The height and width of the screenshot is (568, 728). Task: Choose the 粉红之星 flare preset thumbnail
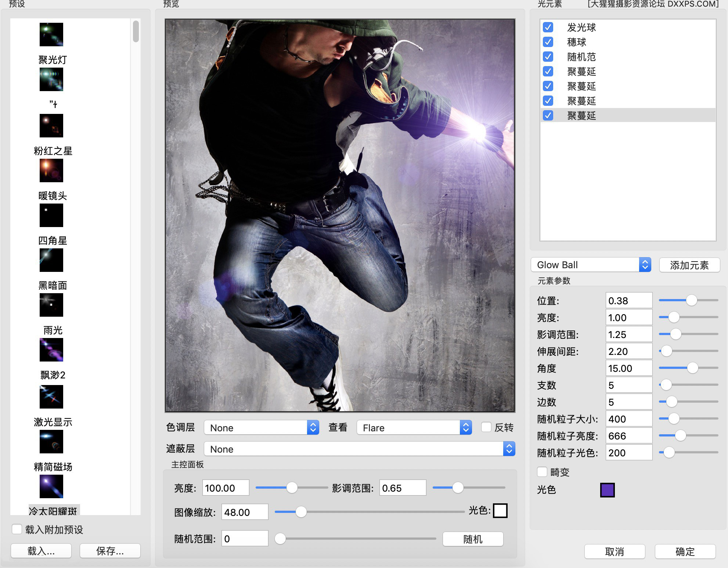tap(51, 125)
